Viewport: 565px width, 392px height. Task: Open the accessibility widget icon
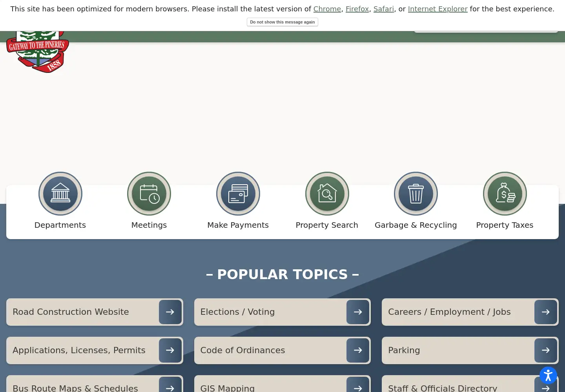pyautogui.click(x=548, y=376)
